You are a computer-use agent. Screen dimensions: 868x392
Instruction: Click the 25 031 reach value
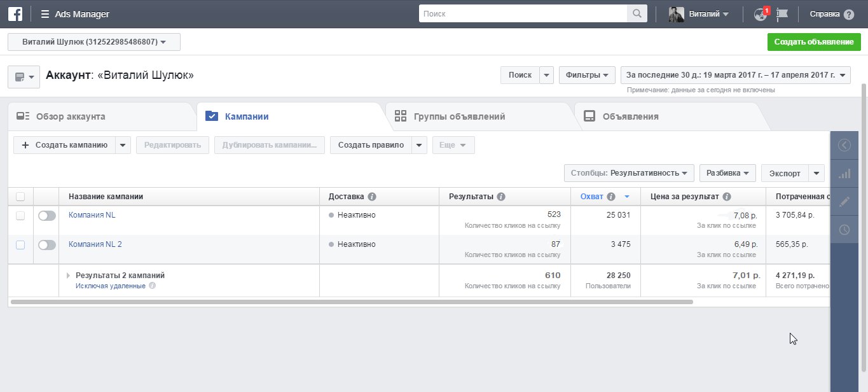pyautogui.click(x=618, y=215)
